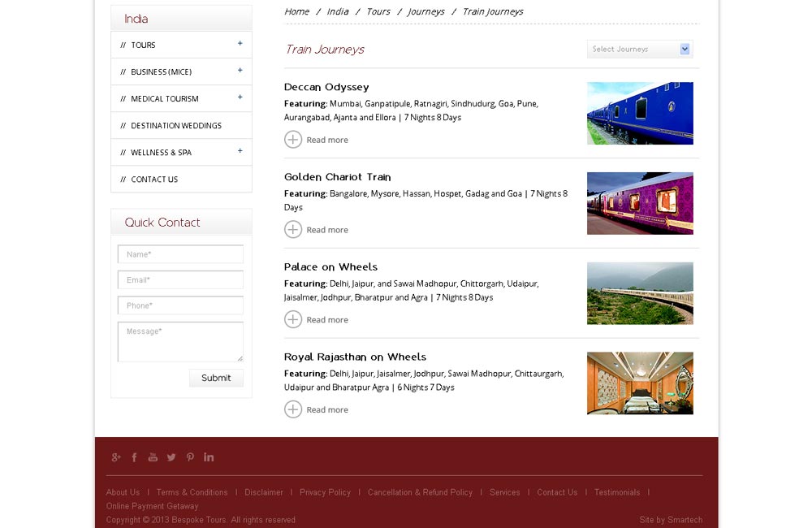Viewport: 812px width, 528px height.
Task: Click the Email field in Quick Contact
Action: click(x=180, y=280)
